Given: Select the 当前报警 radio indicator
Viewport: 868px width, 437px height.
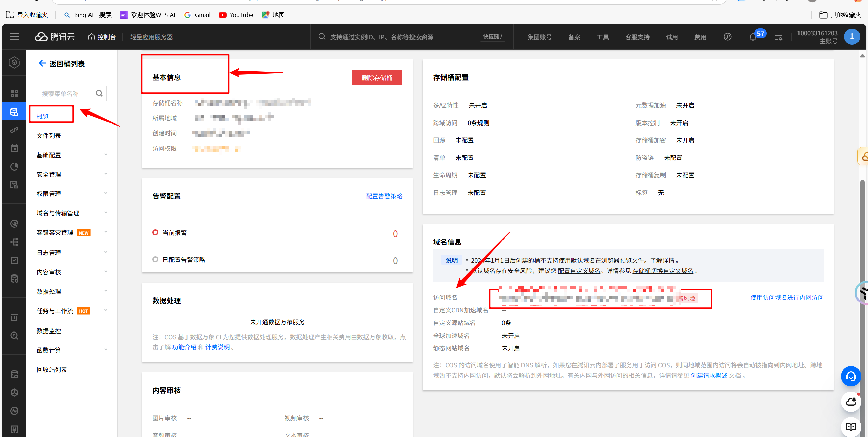Looking at the screenshot, I should click(x=155, y=232).
